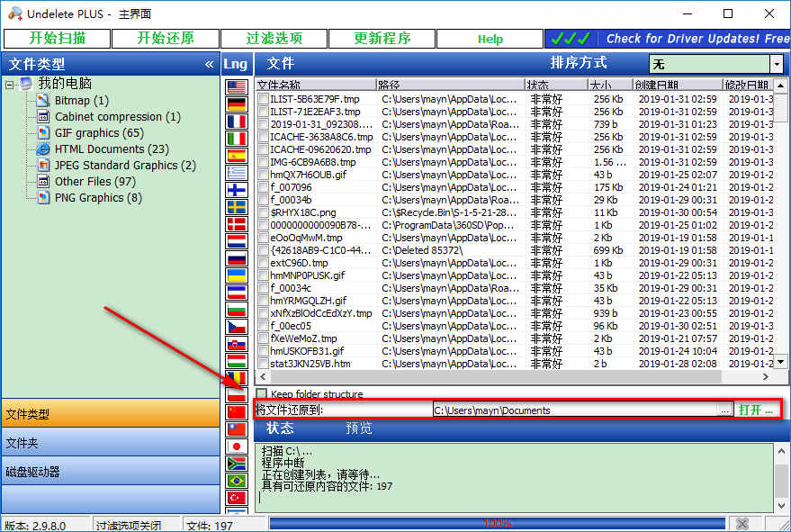
Task: Select the Chinese (PRC) flag language icon
Action: point(236,412)
